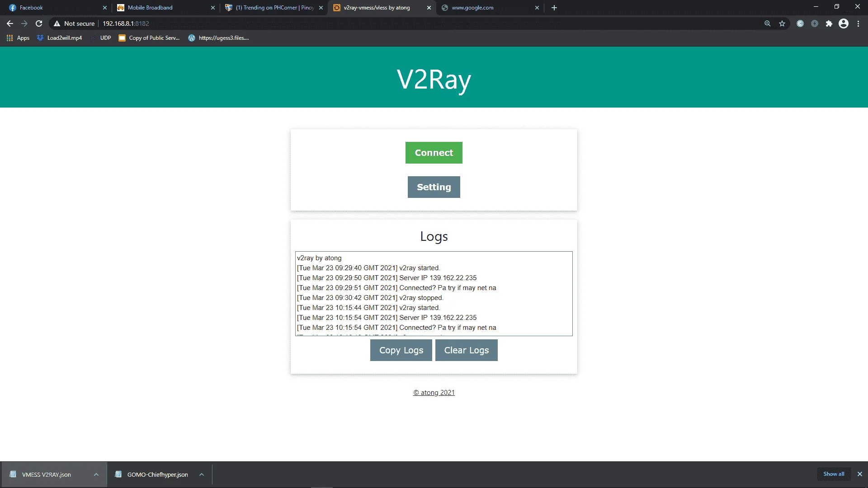Switch to the www.google.com tab

(x=491, y=8)
